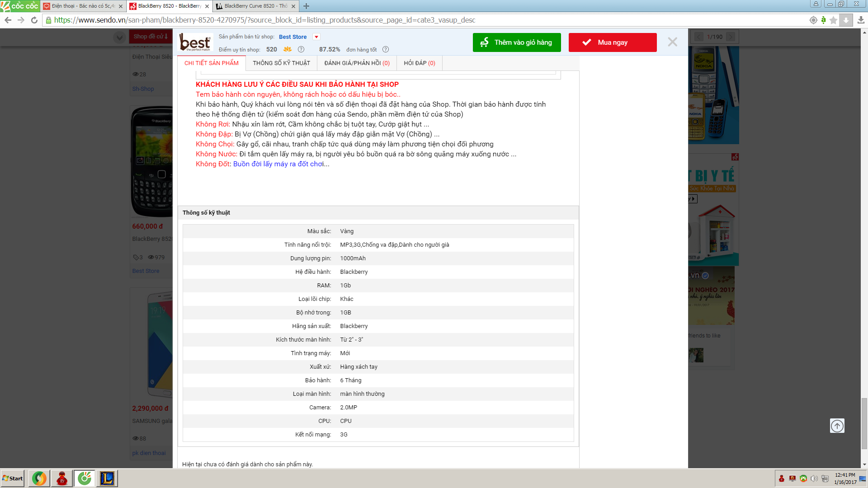Click the 'BlackBerry 852' product title in the listing
This screenshot has width=868, height=488.
[x=152, y=239]
